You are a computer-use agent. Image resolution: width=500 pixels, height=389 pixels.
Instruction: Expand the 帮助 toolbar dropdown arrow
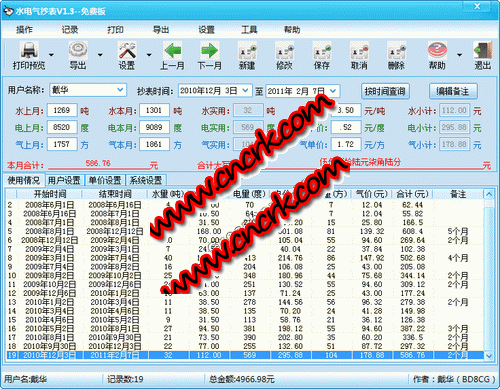click(459, 55)
